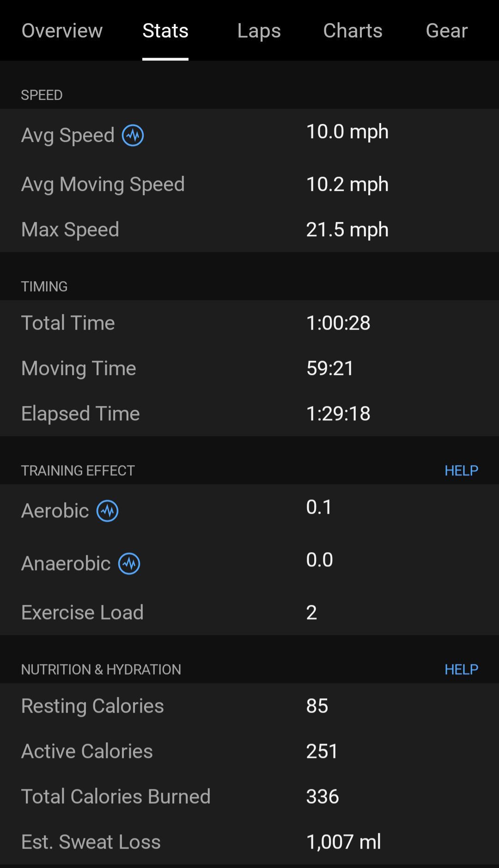Open the Laps tab

(x=259, y=31)
